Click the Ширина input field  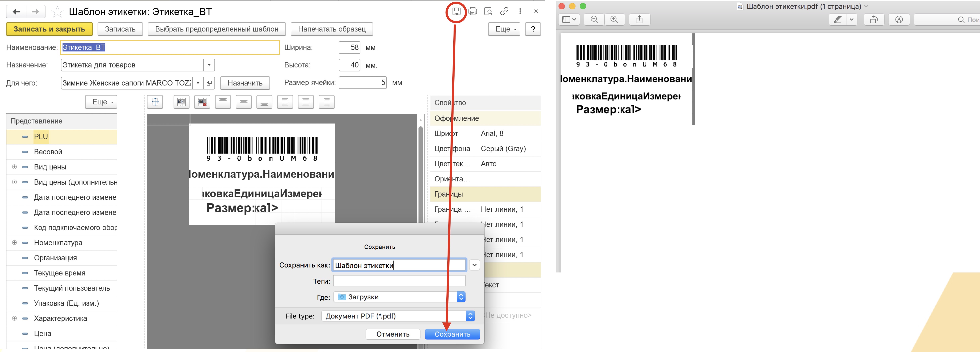coord(349,47)
